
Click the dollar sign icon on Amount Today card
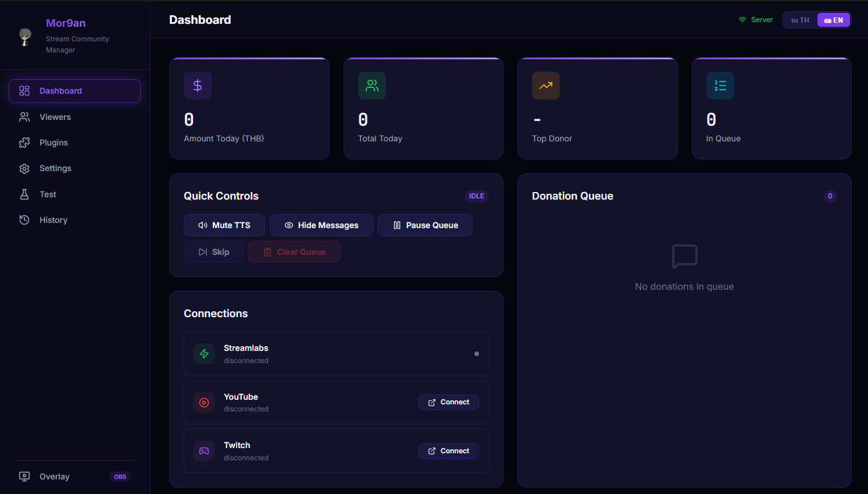[198, 86]
